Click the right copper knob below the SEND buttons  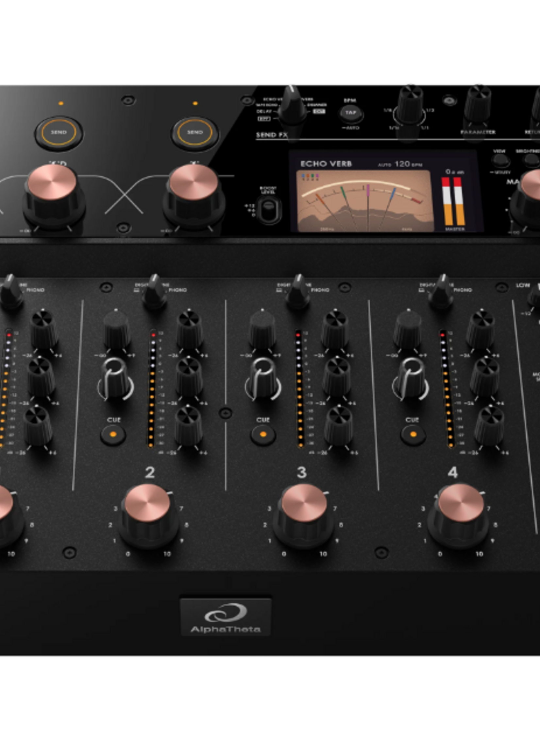coord(194,196)
